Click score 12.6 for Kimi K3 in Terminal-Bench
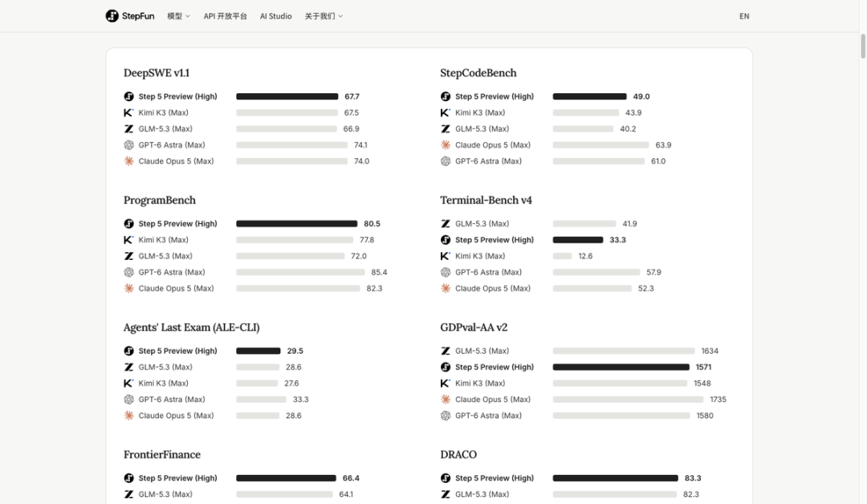867x504 pixels. [585, 256]
